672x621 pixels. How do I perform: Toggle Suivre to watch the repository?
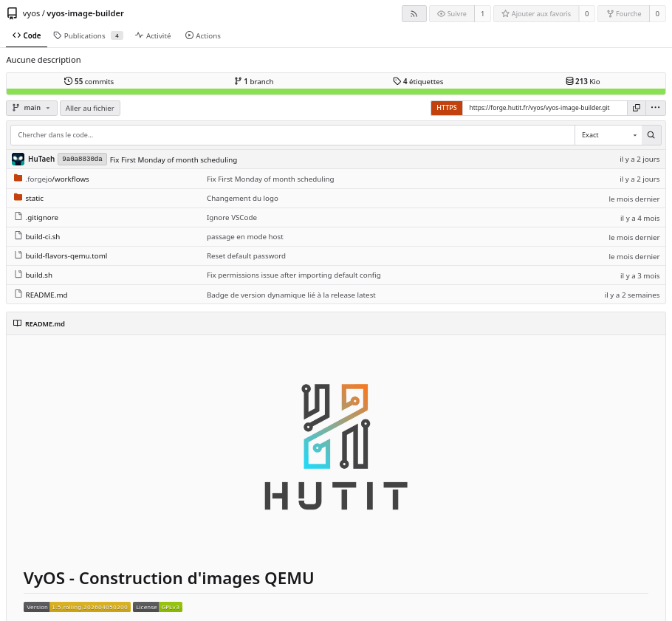[452, 14]
